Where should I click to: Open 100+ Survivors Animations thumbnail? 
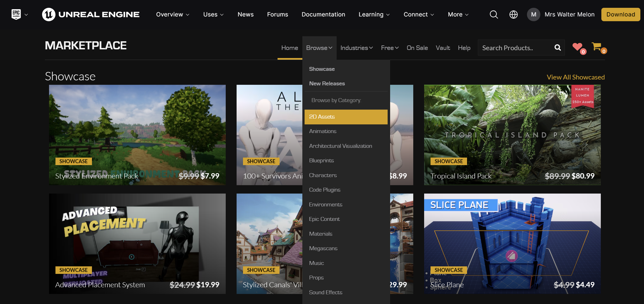[x=269, y=135]
